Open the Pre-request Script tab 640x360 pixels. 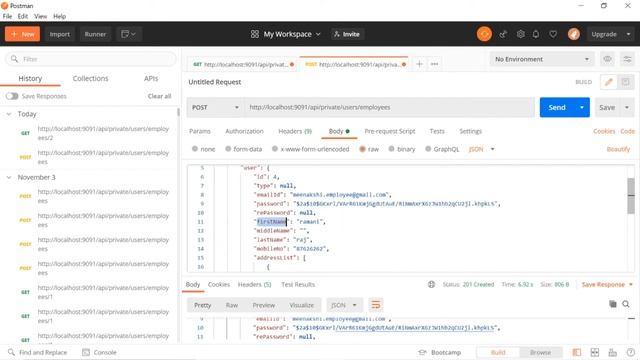tap(390, 131)
